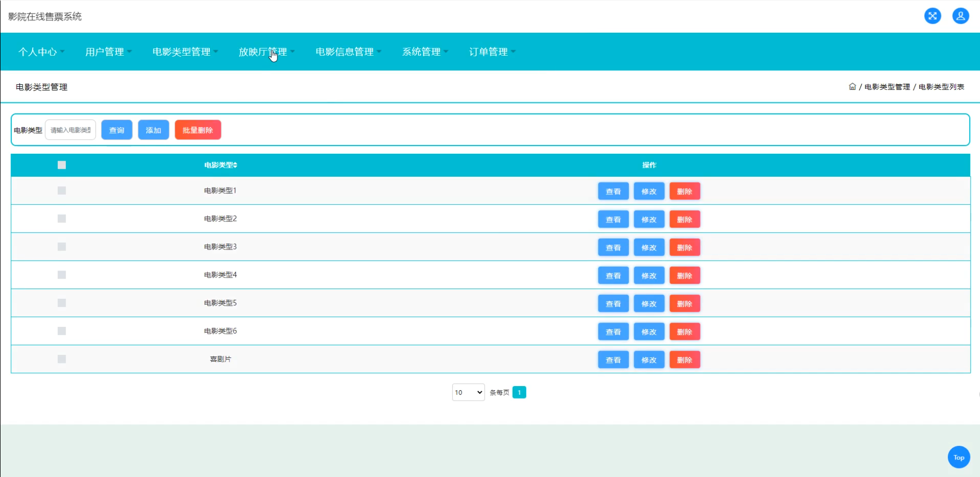Jump to top with the Top button
The width and height of the screenshot is (980, 477).
pos(959,457)
